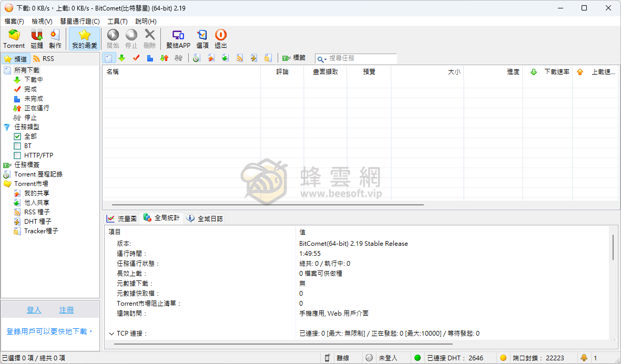Click 已連接 DHT: 2646 status entry
The width and height of the screenshot is (621, 364).
coord(455,358)
